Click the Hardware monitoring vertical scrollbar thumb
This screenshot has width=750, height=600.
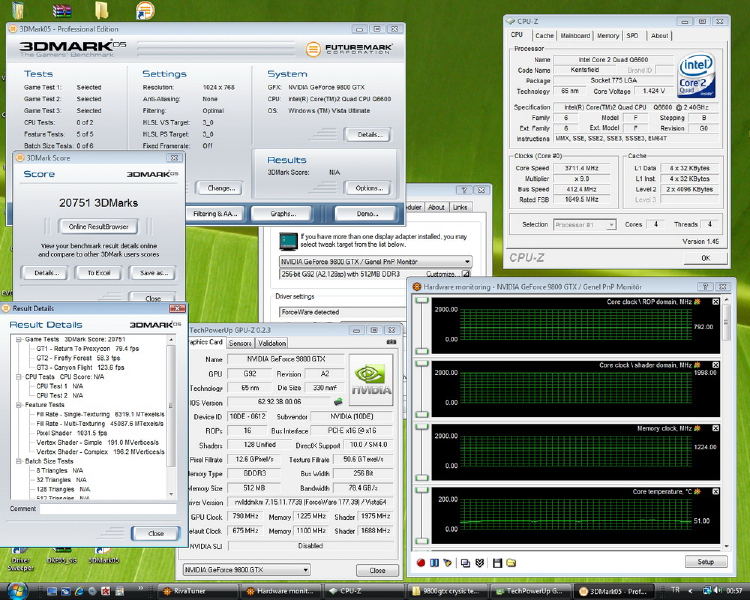[x=727, y=322]
